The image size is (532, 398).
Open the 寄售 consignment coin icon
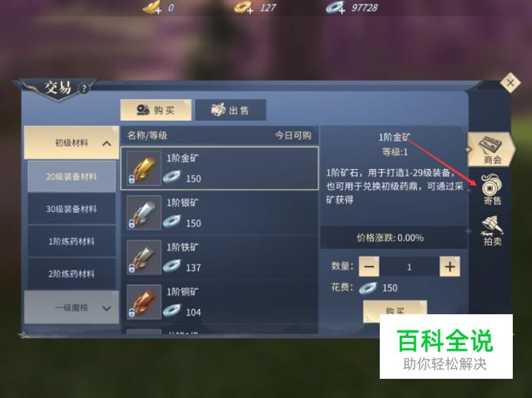tap(491, 190)
